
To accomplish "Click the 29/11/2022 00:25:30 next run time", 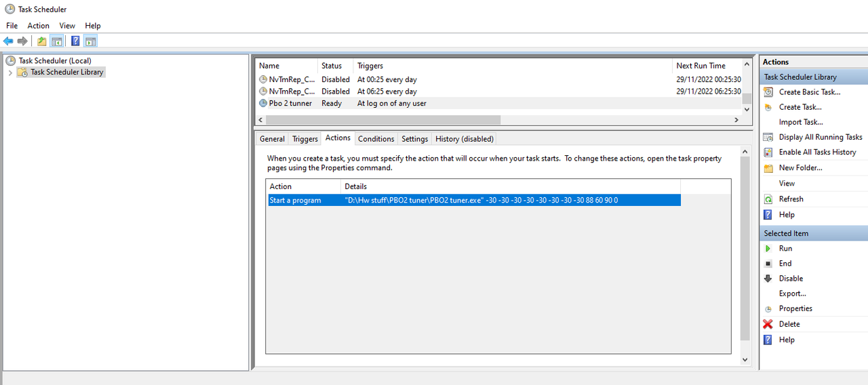I will pyautogui.click(x=709, y=79).
